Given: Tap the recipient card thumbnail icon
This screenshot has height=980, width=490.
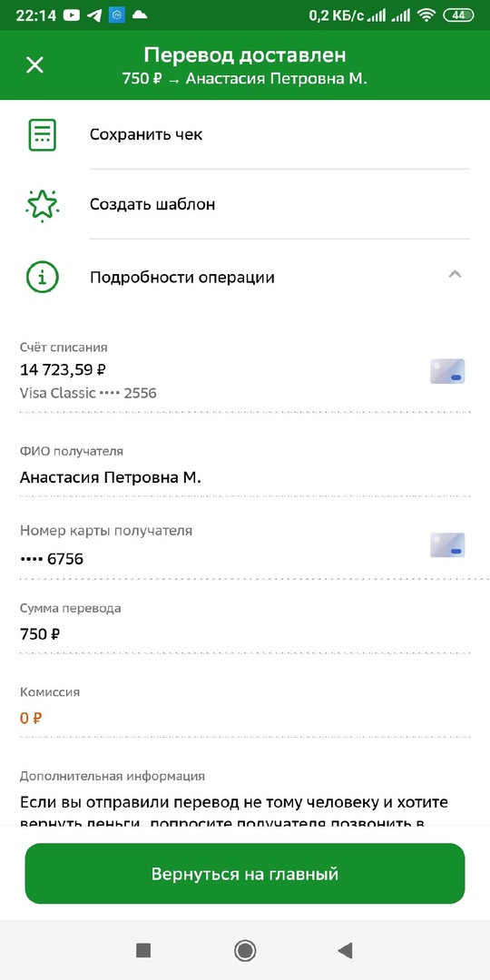Looking at the screenshot, I should 447,545.
